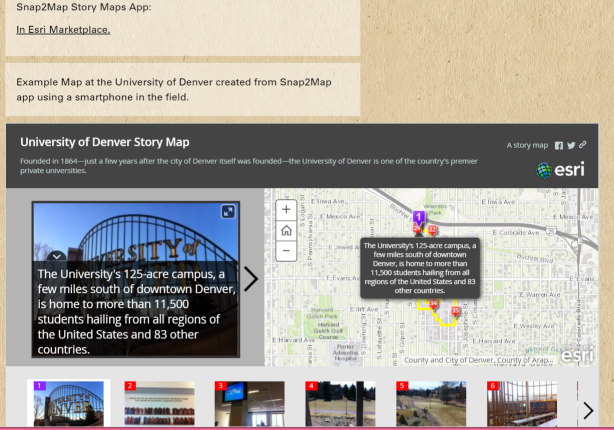Open the Esri logo in header

(x=560, y=170)
